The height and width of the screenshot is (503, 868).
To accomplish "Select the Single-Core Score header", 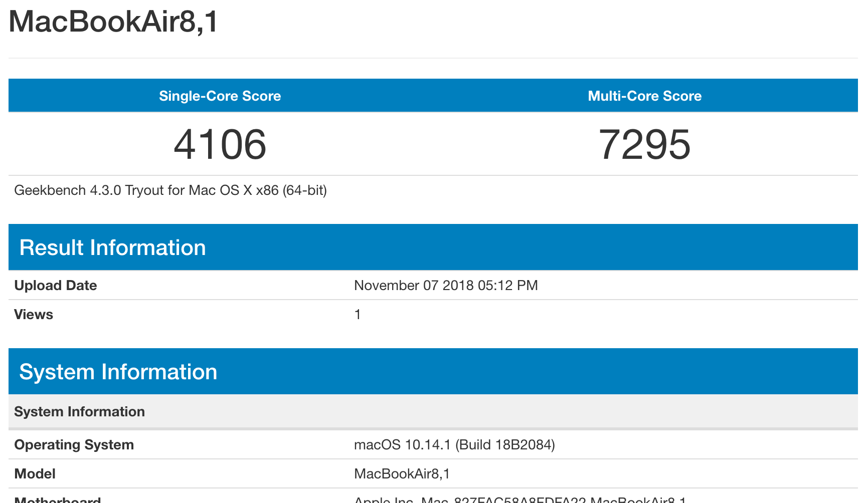I will (x=220, y=96).
